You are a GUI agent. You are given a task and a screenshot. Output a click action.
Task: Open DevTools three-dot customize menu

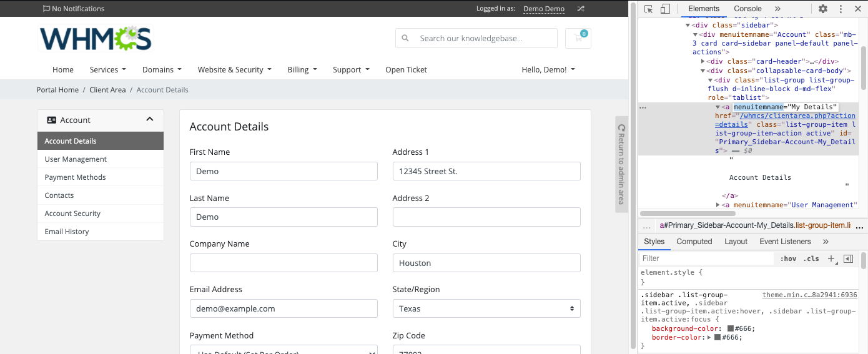[841, 9]
